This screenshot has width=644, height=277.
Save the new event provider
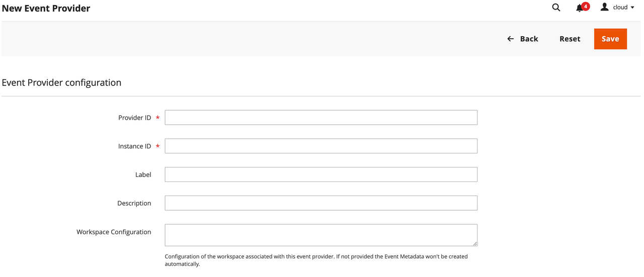(610, 39)
